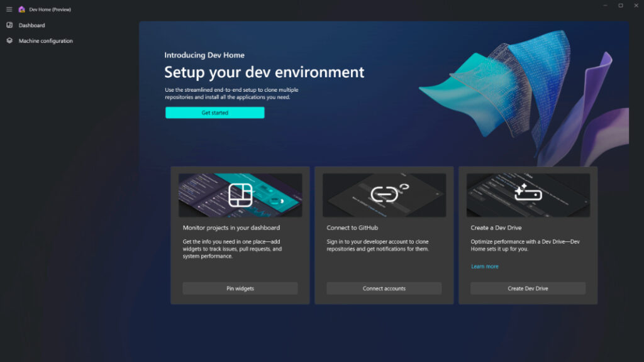Select the Create a Dev Drive card
The image size is (644, 362).
[528, 236]
